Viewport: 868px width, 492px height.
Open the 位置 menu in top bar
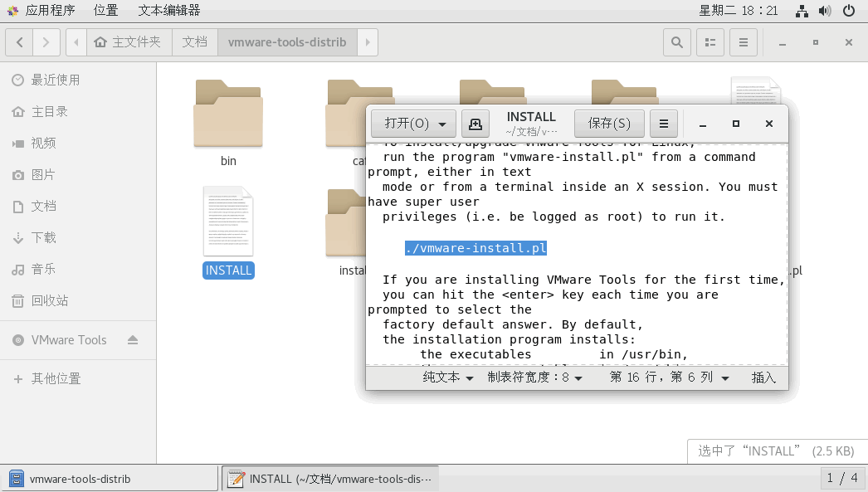[x=105, y=11]
